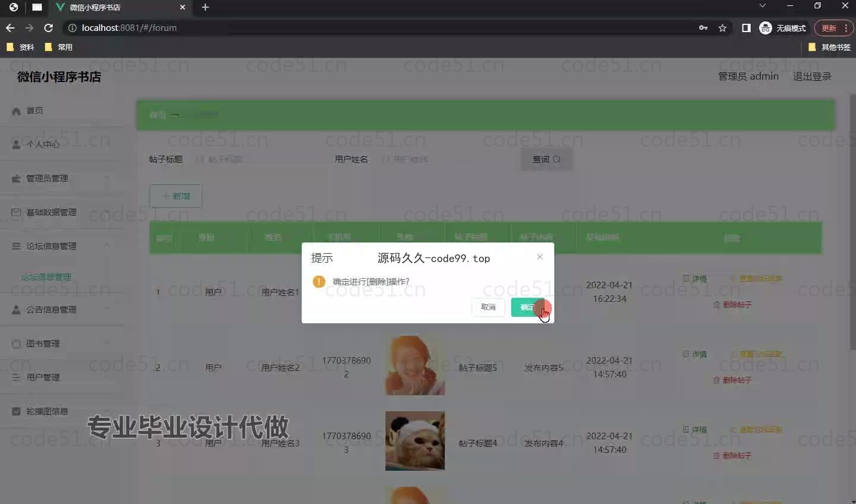Click the user icon beside 公告信息管理
Screen dimensions: 856x504
pyautogui.click(x=17, y=310)
